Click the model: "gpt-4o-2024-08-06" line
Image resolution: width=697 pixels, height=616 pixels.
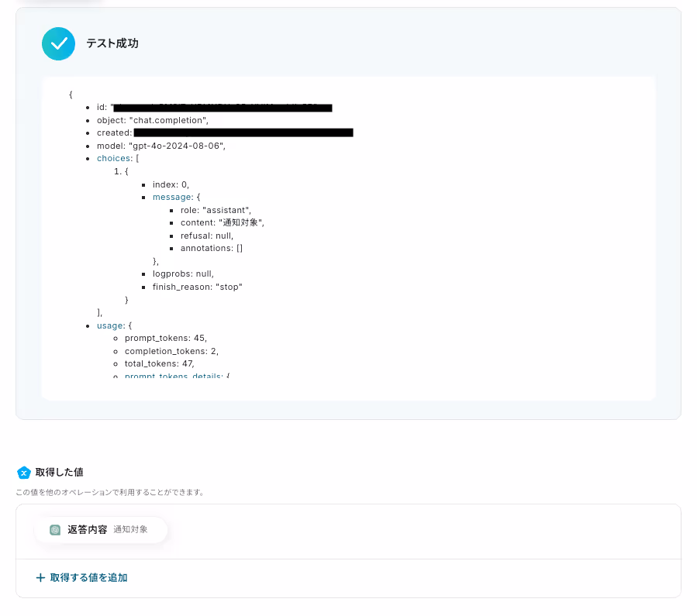pos(161,146)
